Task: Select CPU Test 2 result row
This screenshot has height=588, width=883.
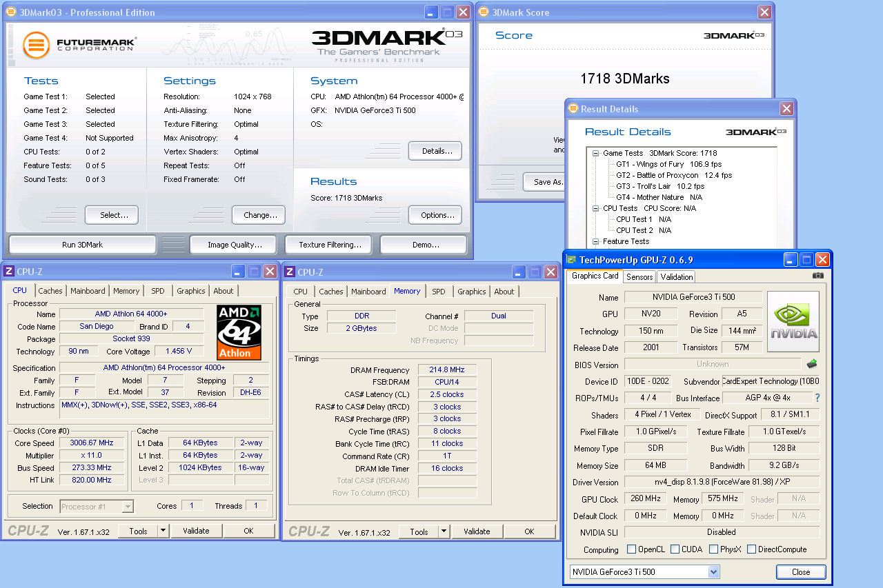Action: click(x=644, y=230)
